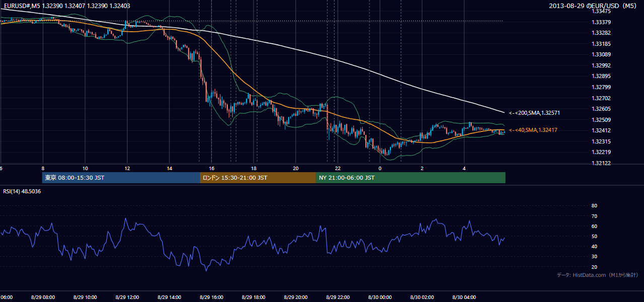Click hour tick 14 under price chart
The image size is (644, 302).
point(169,168)
